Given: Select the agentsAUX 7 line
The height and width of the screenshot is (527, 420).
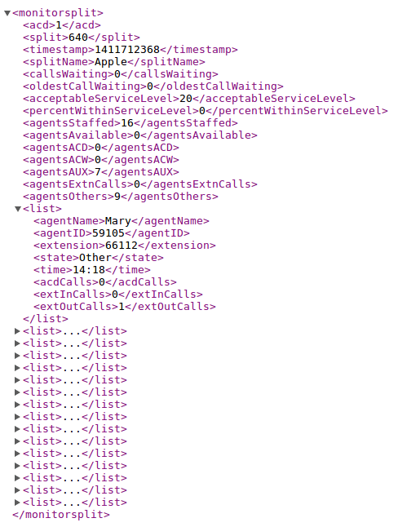Looking at the screenshot, I should coord(101,172).
